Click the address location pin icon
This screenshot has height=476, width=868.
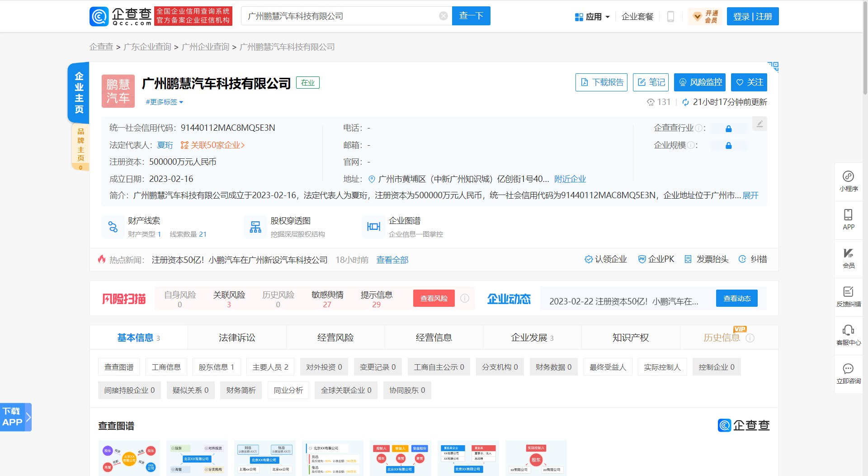tap(372, 179)
